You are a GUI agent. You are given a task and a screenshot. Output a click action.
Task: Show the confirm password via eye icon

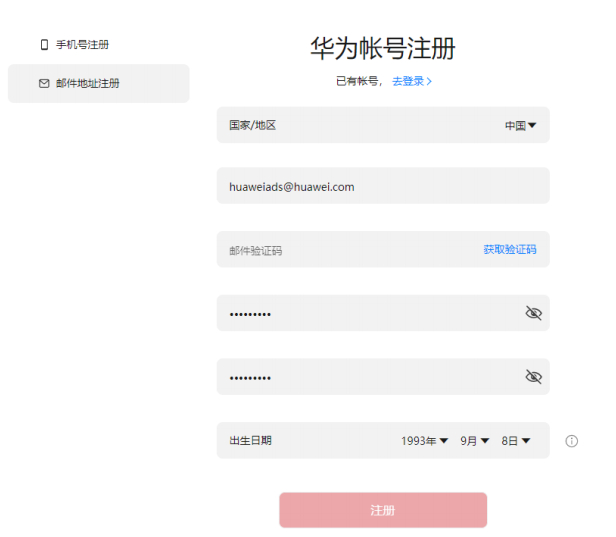pyautogui.click(x=534, y=377)
